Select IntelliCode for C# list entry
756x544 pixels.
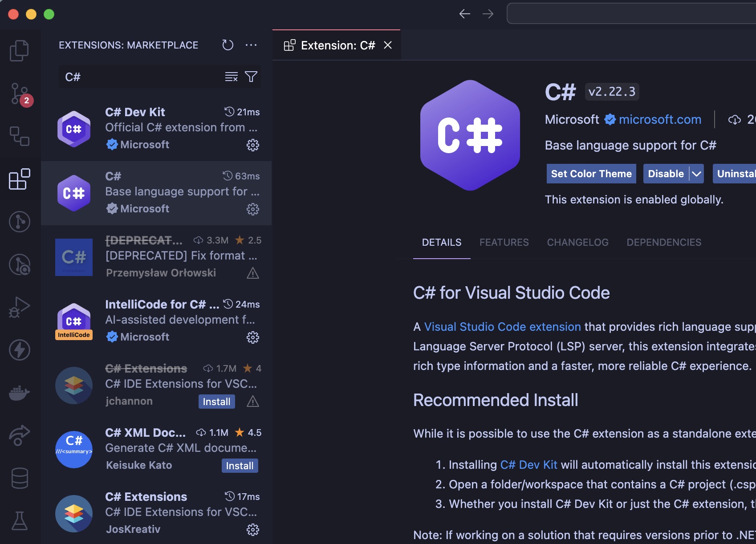156,321
